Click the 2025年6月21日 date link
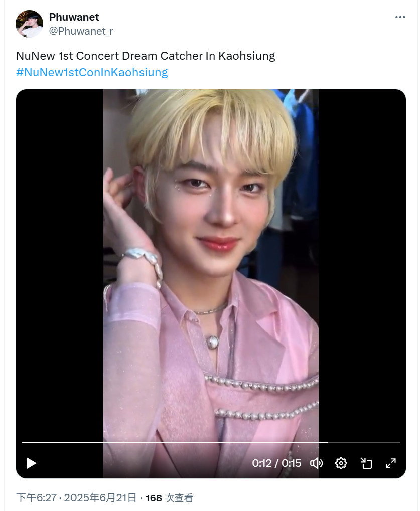Screen dimensions: 420x511 coord(100,498)
